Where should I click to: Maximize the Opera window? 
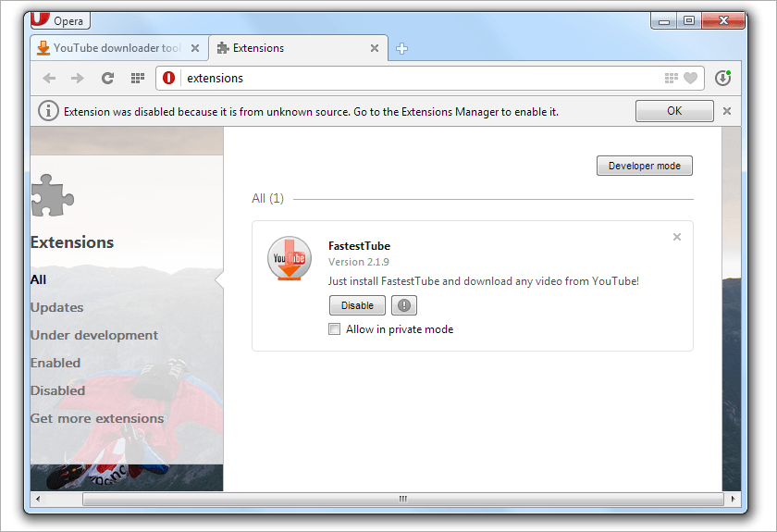pyautogui.click(x=689, y=21)
